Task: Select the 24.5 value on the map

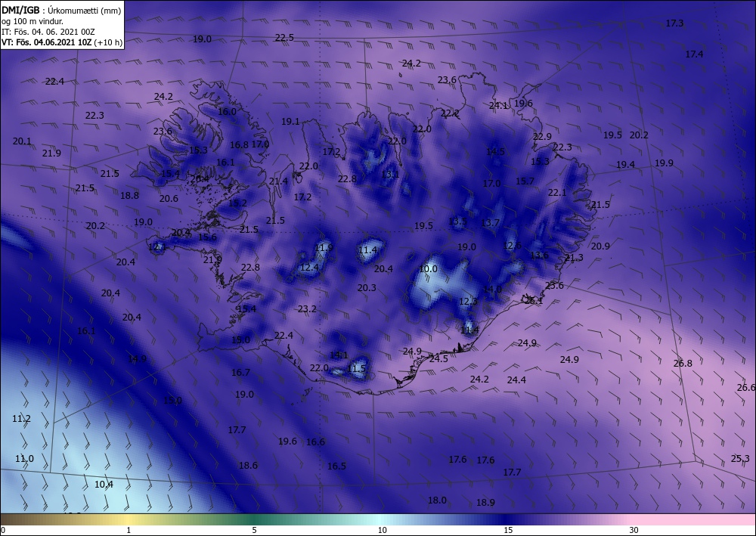Action: tap(438, 358)
